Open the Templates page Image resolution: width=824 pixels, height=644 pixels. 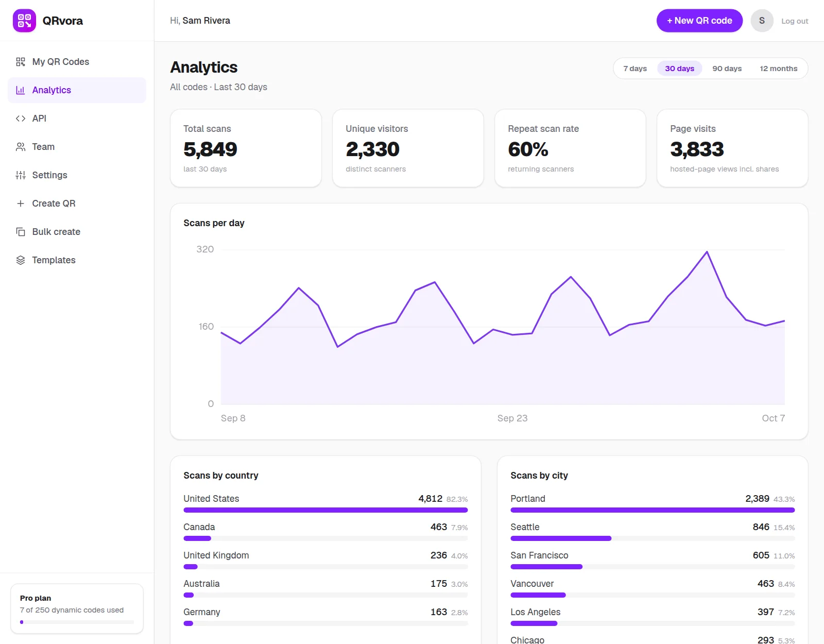[x=77, y=260]
